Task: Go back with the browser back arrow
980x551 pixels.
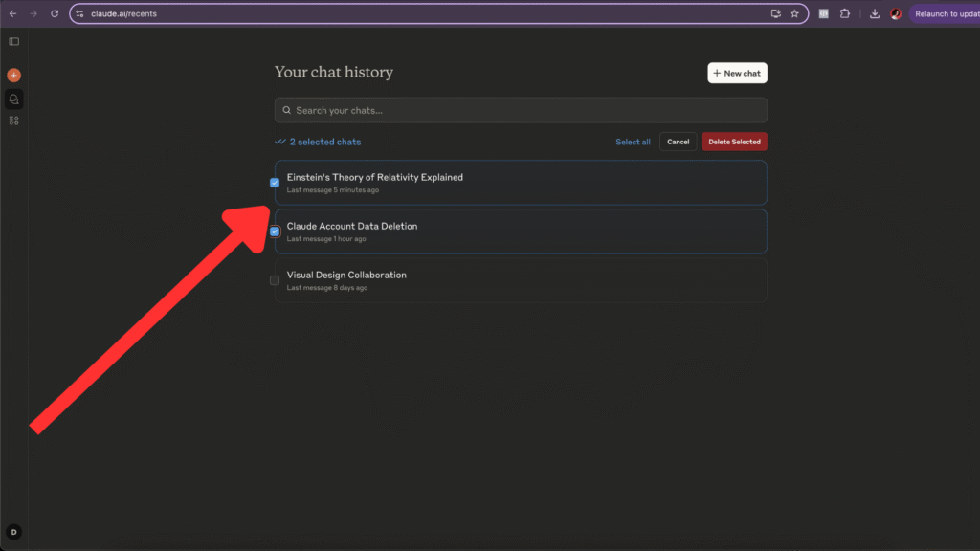Action: 13,13
